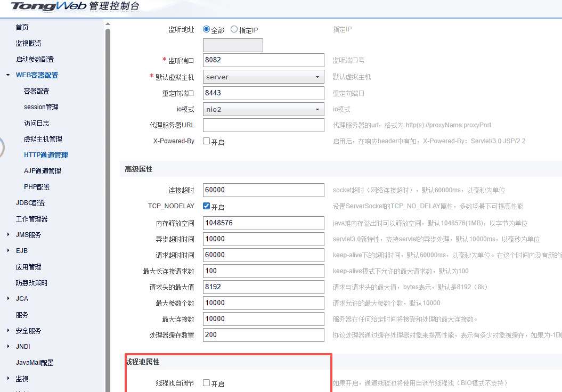Select the 指定IP radio button
The image size is (562, 392).
tap(234, 30)
